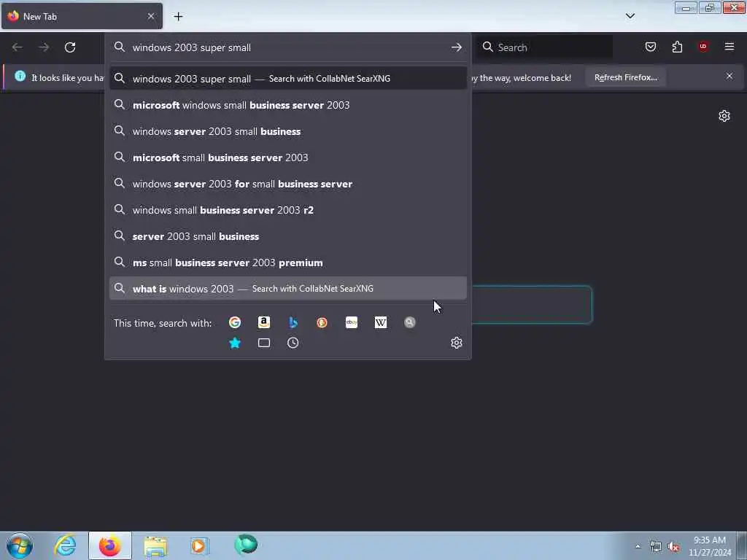Open the green globe app in taskbar
The width and height of the screenshot is (747, 560).
[x=246, y=545]
